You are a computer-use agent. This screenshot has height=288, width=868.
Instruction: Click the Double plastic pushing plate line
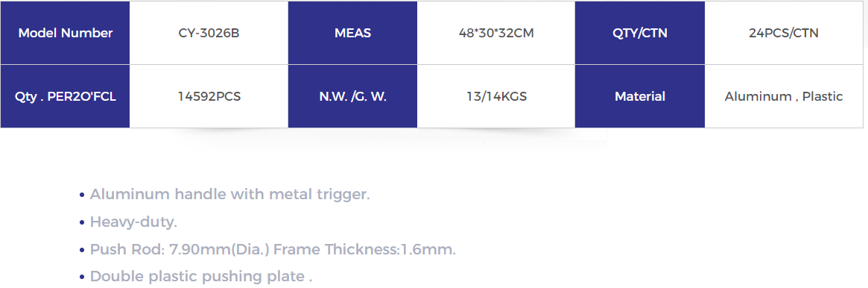tap(201, 276)
